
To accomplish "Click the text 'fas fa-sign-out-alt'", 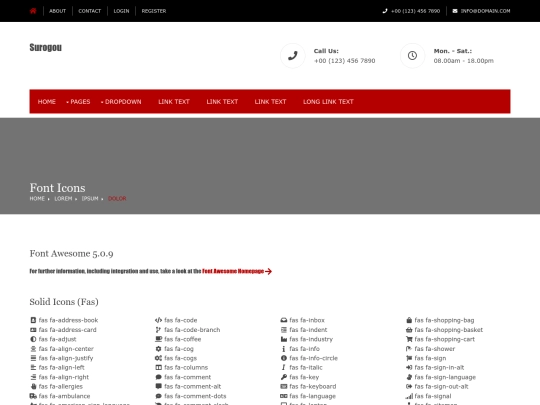I will tap(441, 387).
